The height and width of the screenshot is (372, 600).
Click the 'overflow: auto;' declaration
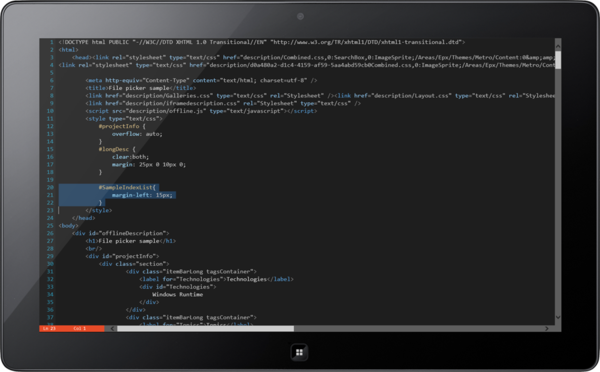(137, 134)
